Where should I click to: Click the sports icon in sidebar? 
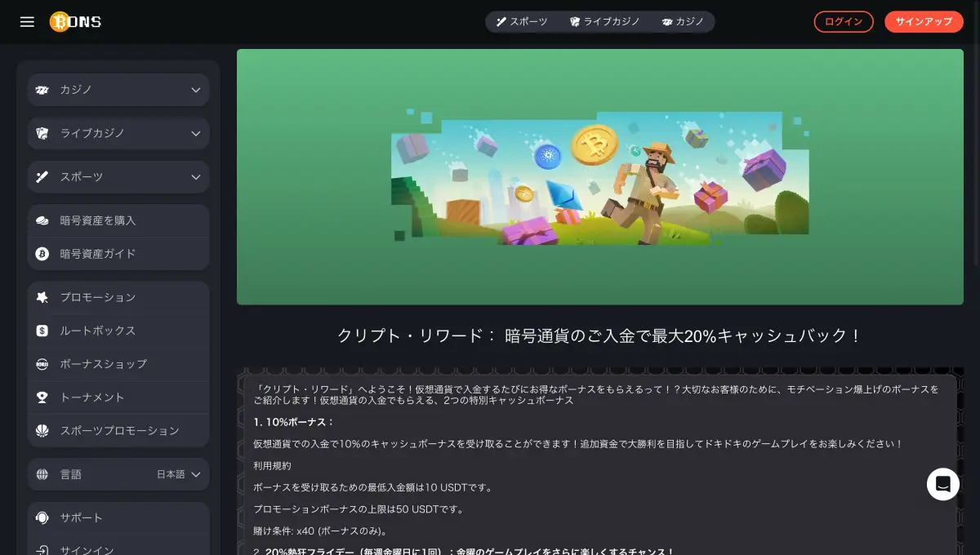pos(42,177)
